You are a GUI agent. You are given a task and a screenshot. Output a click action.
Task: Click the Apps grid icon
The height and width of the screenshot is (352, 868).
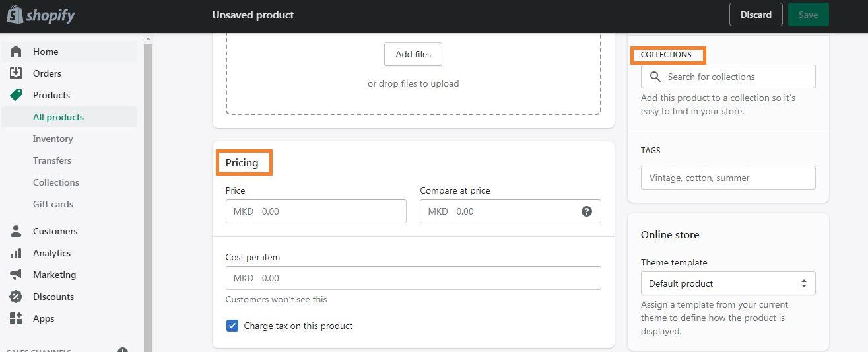16,318
